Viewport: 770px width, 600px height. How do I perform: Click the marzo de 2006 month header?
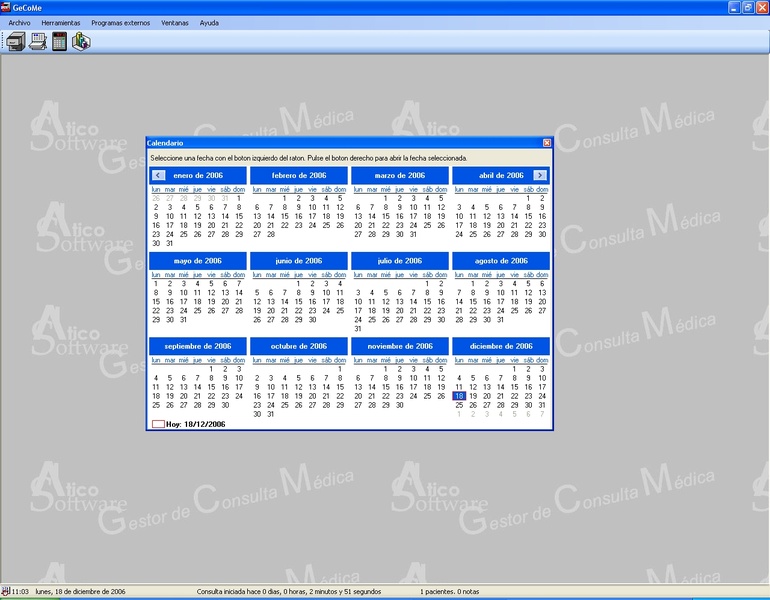[400, 175]
